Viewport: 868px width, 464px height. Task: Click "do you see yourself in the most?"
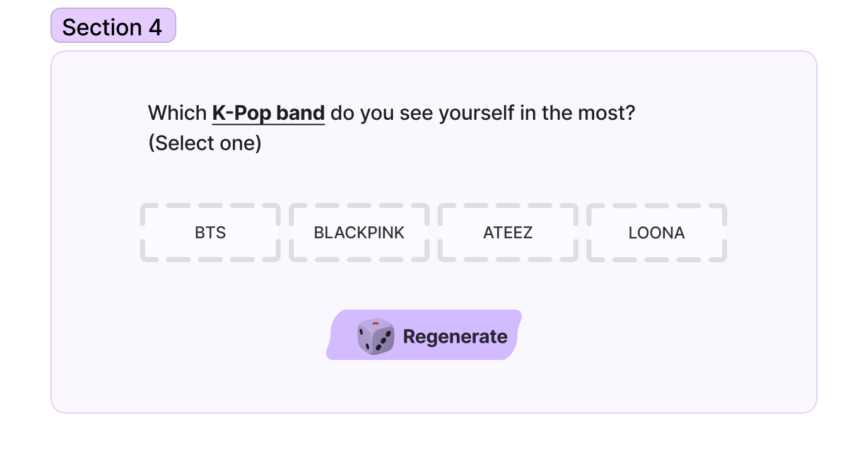[483, 113]
